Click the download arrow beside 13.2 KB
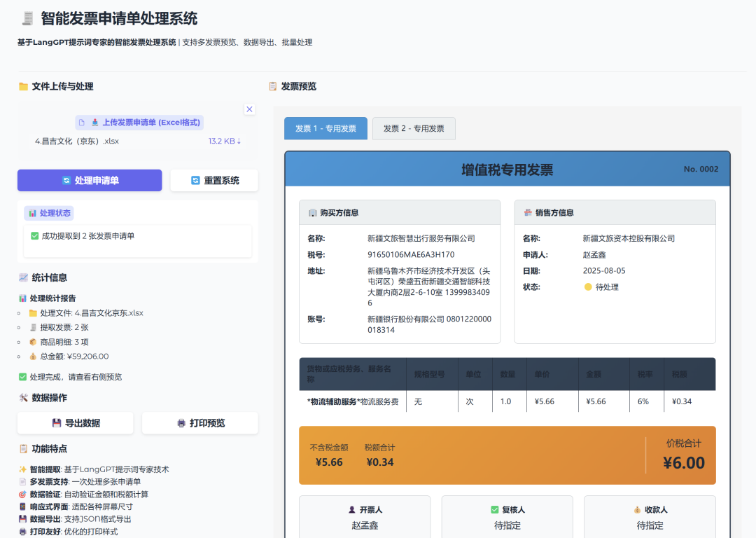 point(239,141)
